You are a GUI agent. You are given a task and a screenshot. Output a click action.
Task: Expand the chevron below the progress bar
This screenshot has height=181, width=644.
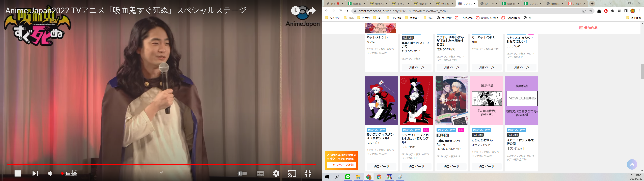tap(161, 172)
